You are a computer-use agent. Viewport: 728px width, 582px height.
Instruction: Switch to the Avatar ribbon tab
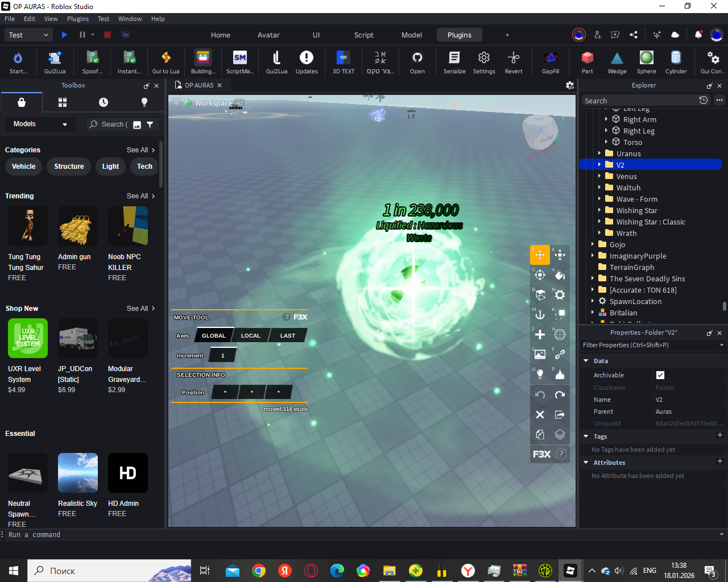pyautogui.click(x=268, y=35)
